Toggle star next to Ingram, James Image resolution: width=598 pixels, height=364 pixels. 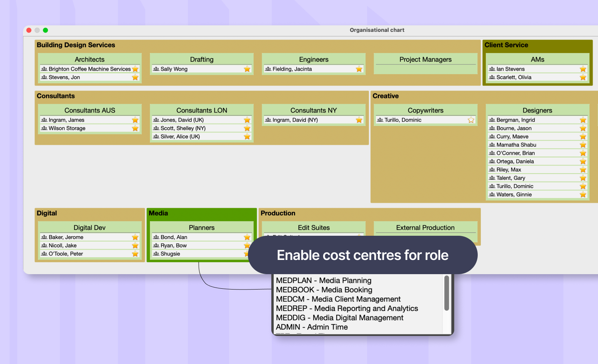pos(135,120)
